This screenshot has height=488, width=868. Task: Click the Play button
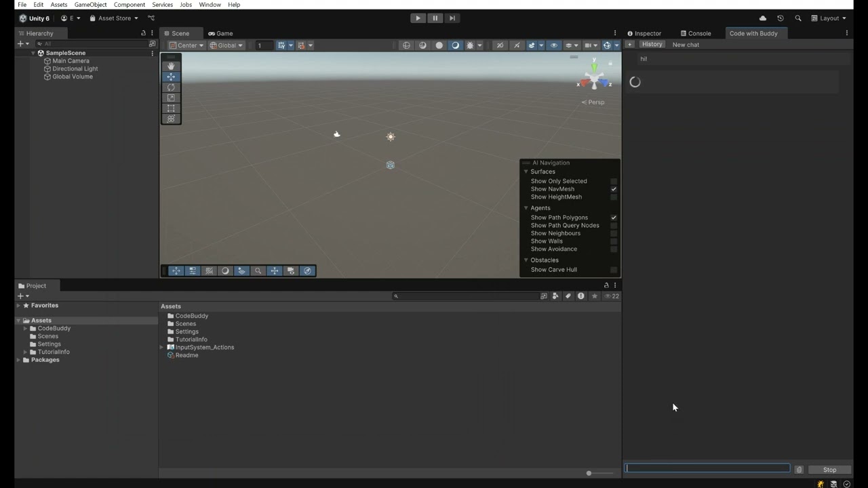click(x=418, y=18)
